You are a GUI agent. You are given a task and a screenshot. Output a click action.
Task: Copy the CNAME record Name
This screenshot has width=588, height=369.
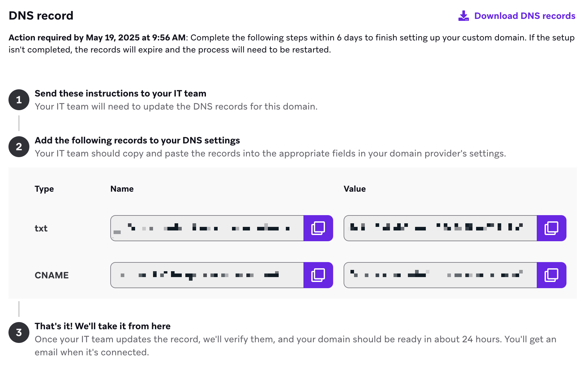[x=318, y=275]
